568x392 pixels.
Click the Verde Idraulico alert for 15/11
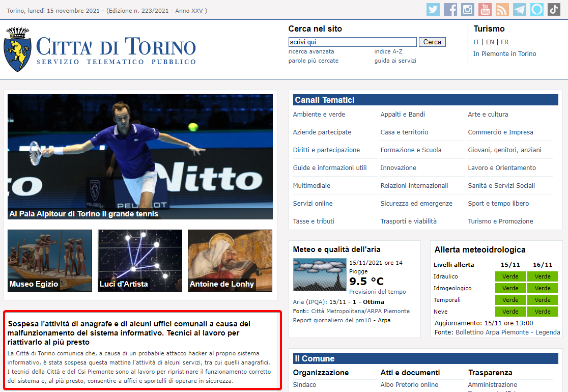pyautogui.click(x=510, y=276)
